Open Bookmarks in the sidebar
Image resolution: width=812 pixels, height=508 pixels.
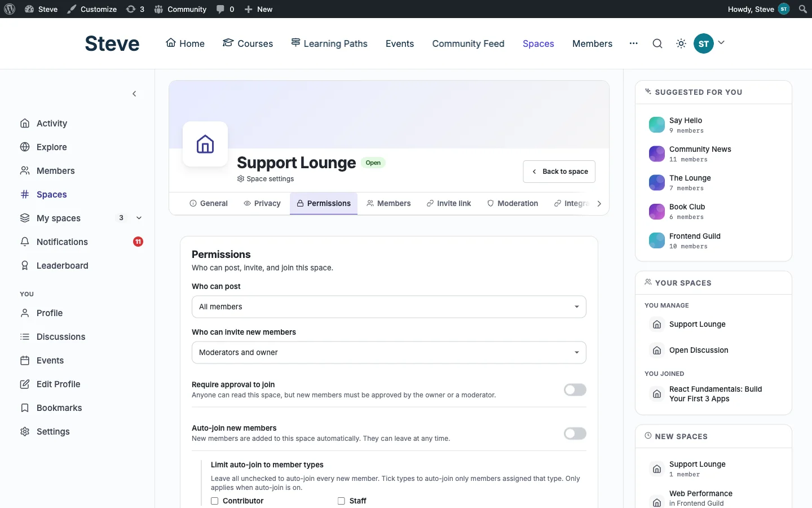[x=82, y=408]
